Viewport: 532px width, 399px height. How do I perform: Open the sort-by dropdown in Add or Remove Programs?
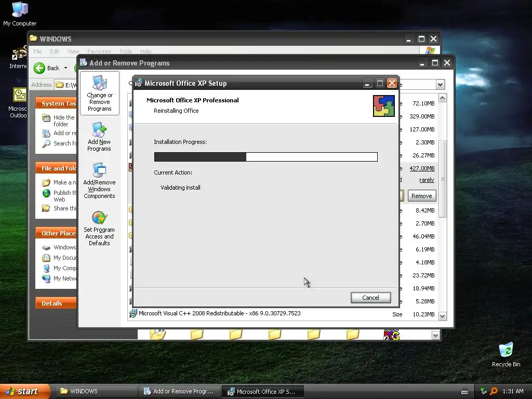[440, 85]
